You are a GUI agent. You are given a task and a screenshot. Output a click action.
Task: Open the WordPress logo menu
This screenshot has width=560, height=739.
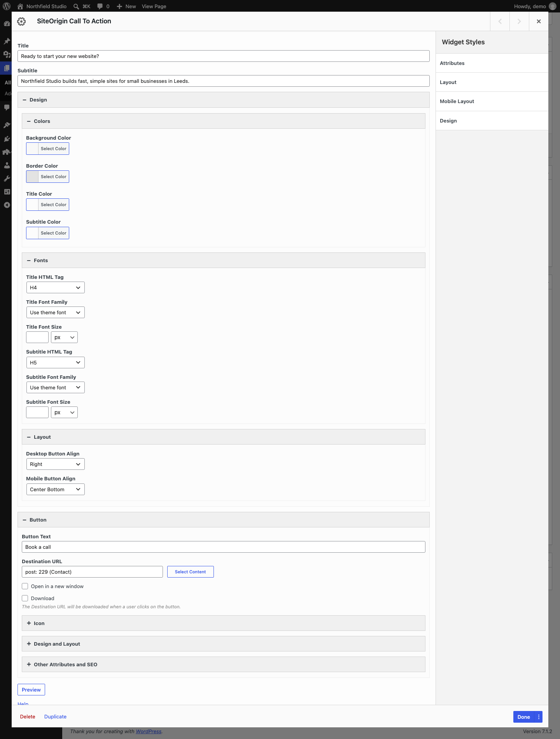pyautogui.click(x=7, y=6)
